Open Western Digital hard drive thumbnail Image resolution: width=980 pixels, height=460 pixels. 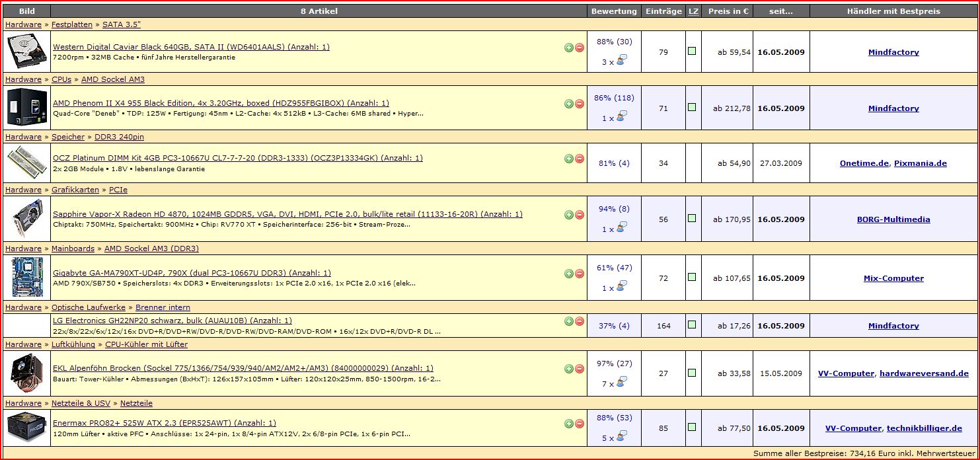27,52
